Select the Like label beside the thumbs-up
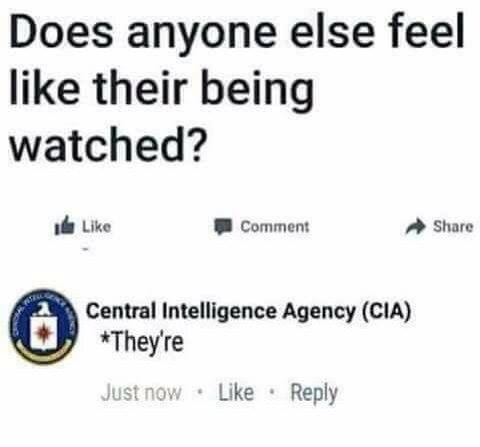The image size is (480, 447). click(x=96, y=227)
